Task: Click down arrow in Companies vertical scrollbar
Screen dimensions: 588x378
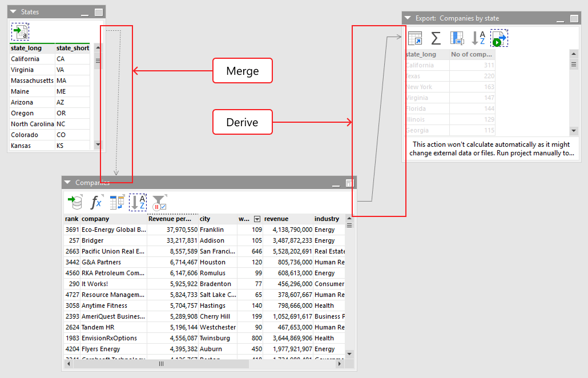Action: point(349,353)
